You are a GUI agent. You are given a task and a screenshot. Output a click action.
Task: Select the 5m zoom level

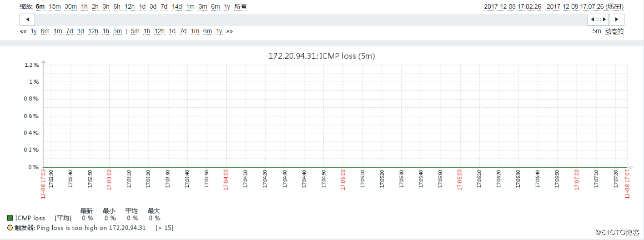pyautogui.click(x=40, y=7)
